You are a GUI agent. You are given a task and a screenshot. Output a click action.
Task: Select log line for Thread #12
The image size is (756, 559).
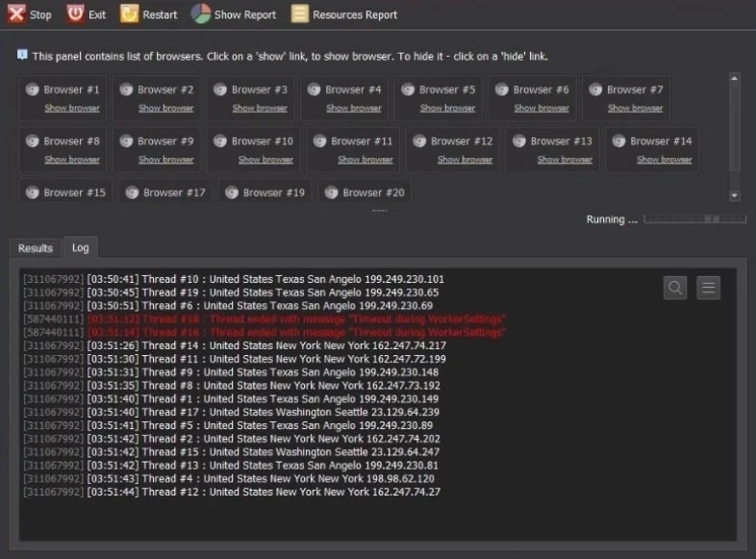coord(232,492)
